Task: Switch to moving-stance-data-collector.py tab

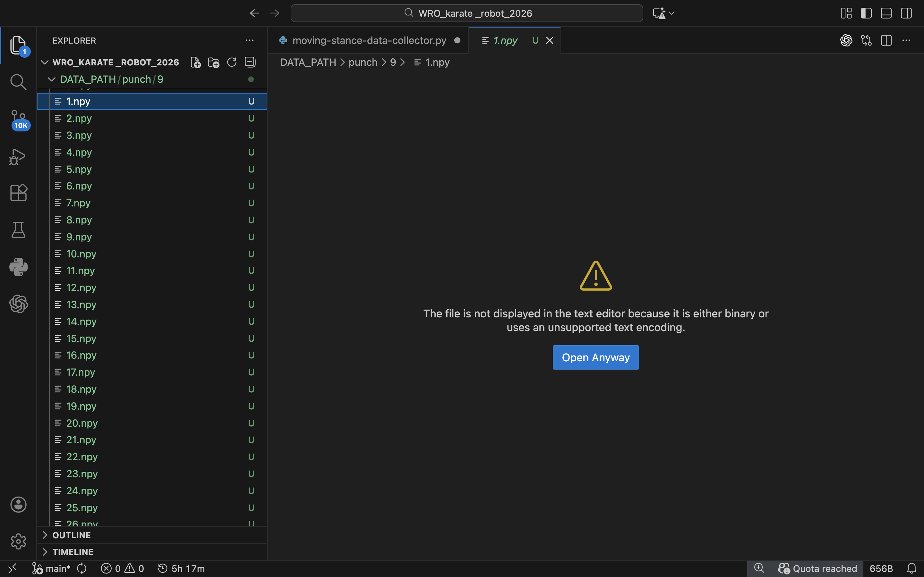Action: point(369,40)
